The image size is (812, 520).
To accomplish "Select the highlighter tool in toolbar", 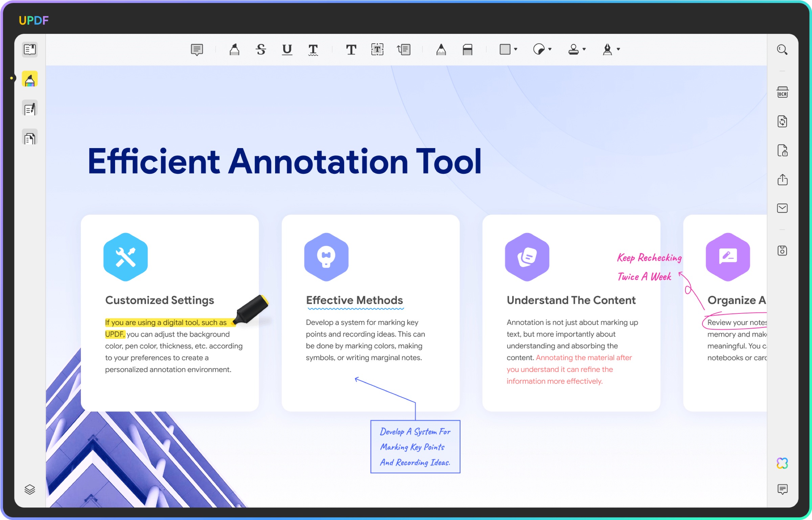I will 234,50.
